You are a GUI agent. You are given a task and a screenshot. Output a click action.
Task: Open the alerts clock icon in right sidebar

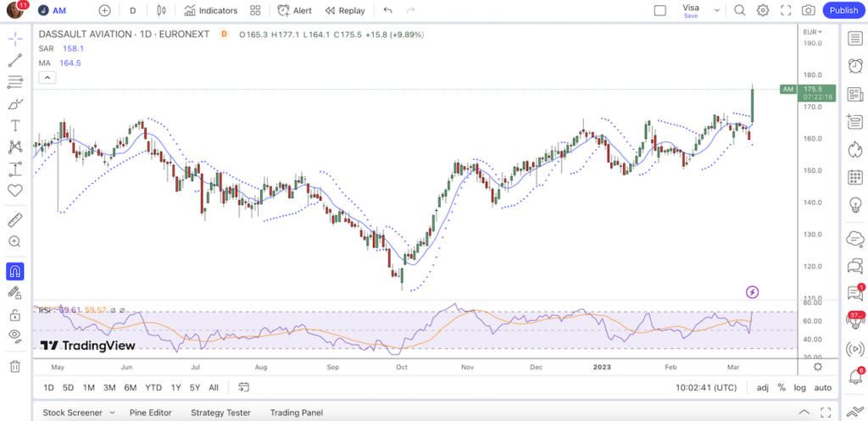(854, 67)
